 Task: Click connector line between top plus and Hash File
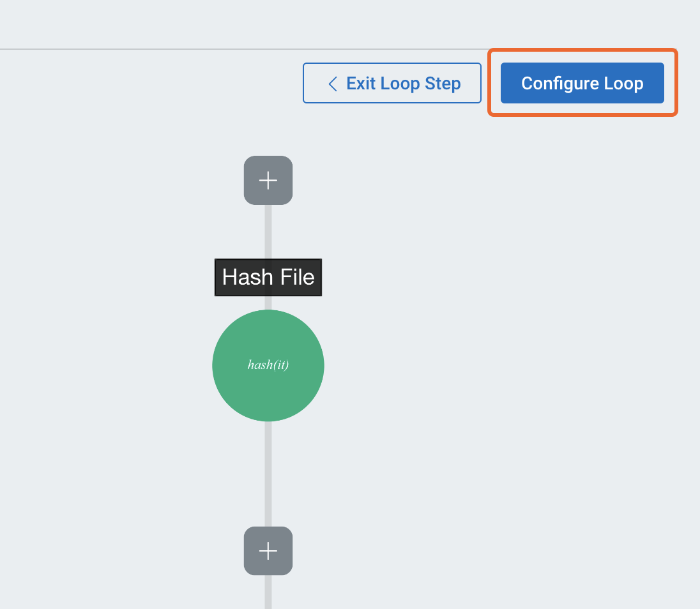point(268,231)
